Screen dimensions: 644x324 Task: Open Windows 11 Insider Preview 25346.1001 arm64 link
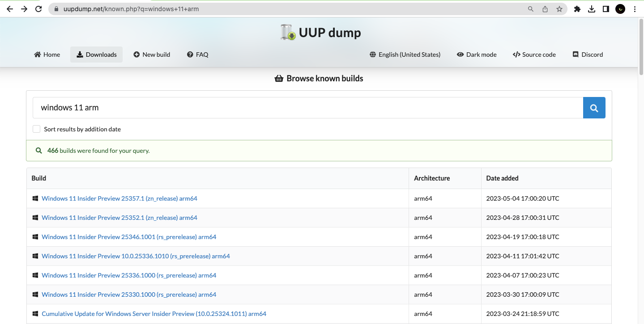click(129, 237)
